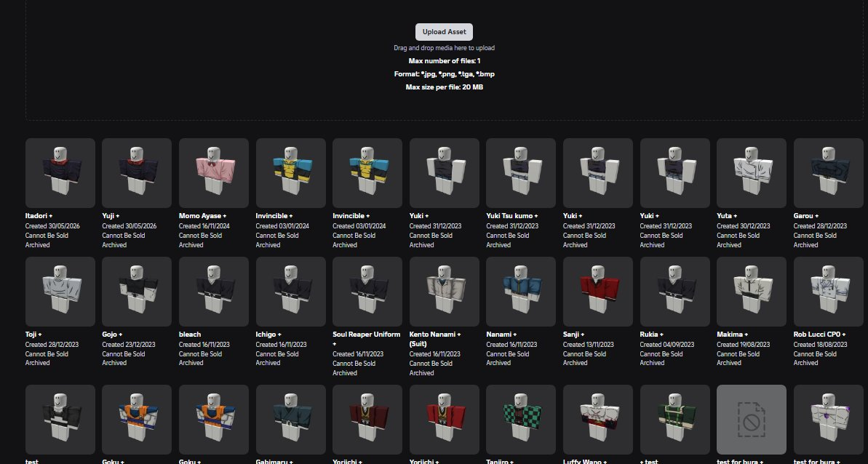Click the Ichigo + asset name
Screen dimensions: 868x464
tap(268, 335)
